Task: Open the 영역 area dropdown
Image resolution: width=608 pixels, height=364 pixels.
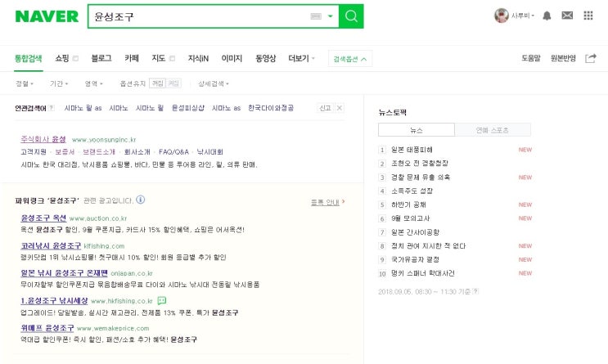Action: (x=94, y=83)
